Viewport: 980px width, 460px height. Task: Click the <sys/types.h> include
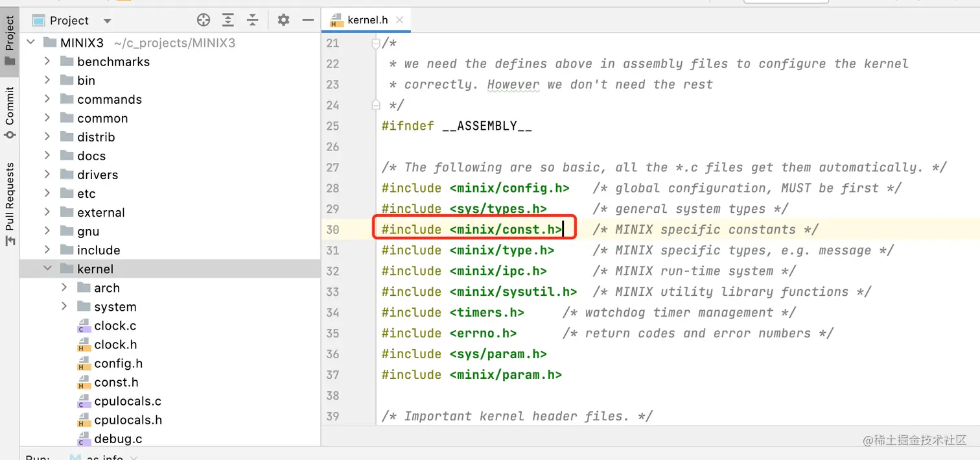[x=498, y=209]
